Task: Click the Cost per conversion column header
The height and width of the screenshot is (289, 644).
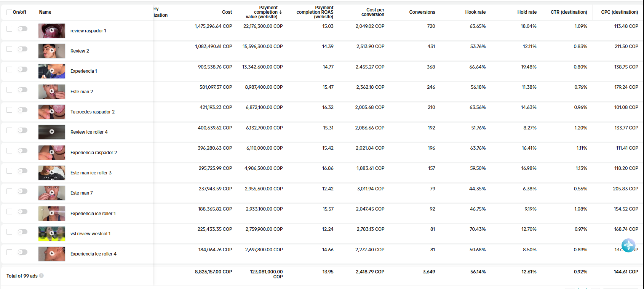Action: coord(372,12)
